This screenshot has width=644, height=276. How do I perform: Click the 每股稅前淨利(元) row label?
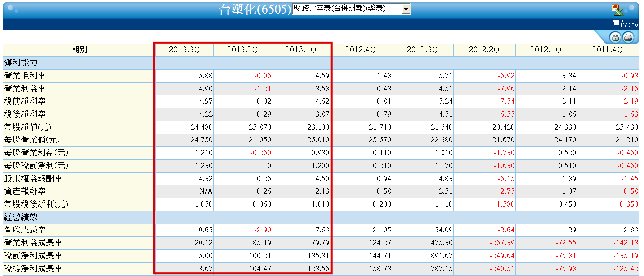(36, 166)
